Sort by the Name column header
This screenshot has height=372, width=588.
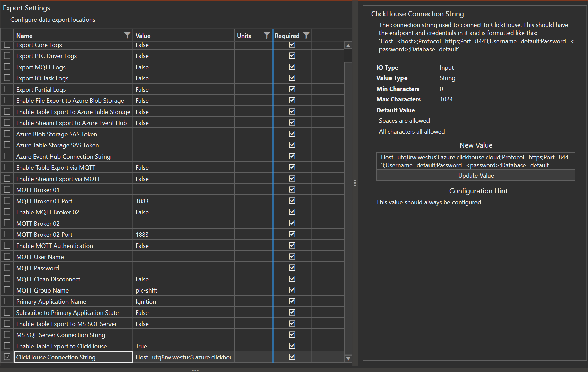pyautogui.click(x=24, y=36)
